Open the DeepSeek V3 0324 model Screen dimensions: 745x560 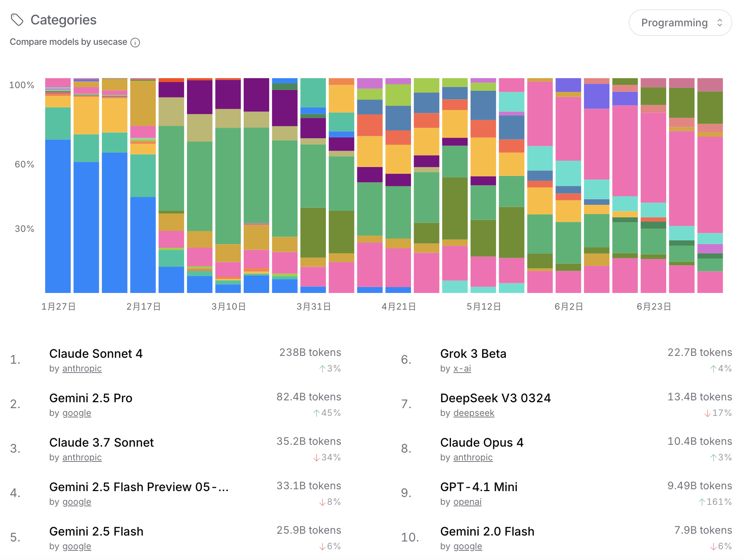495,398
